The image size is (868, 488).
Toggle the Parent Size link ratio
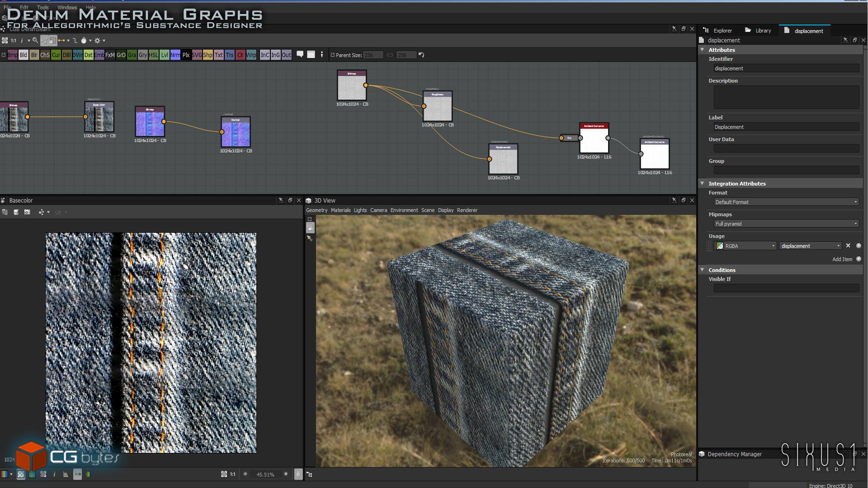390,55
